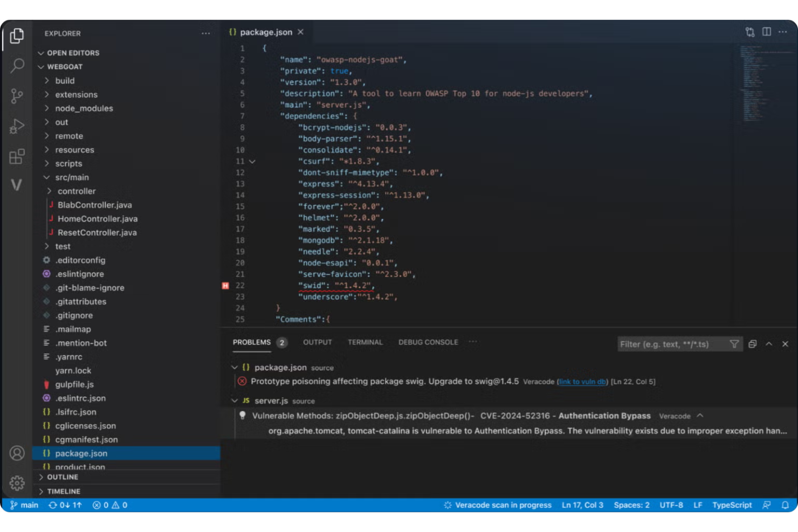The height and width of the screenshot is (532, 798).
Task: Show more panel tabs via ellipsis
Action: pos(473,342)
